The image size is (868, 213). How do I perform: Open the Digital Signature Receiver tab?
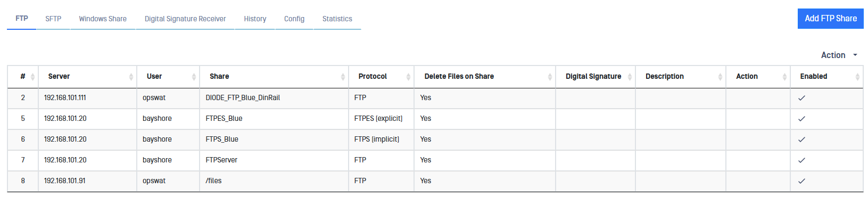pos(185,19)
